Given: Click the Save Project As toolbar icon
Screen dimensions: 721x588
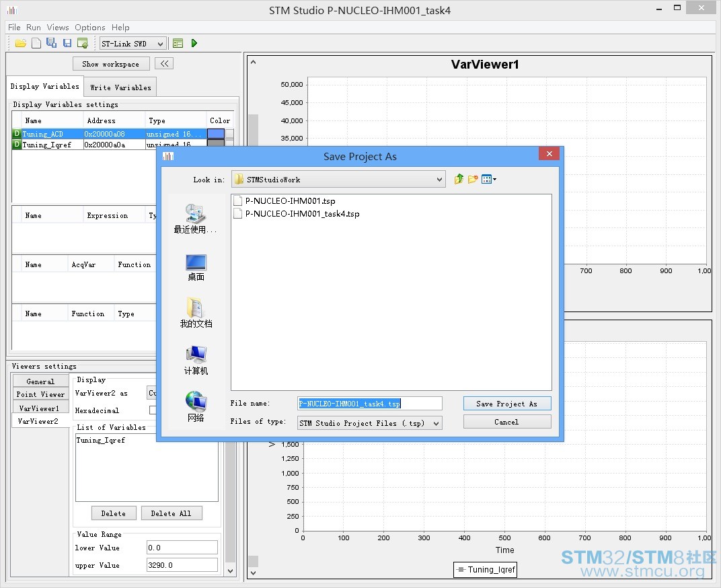Looking at the screenshot, I should pyautogui.click(x=52, y=43).
